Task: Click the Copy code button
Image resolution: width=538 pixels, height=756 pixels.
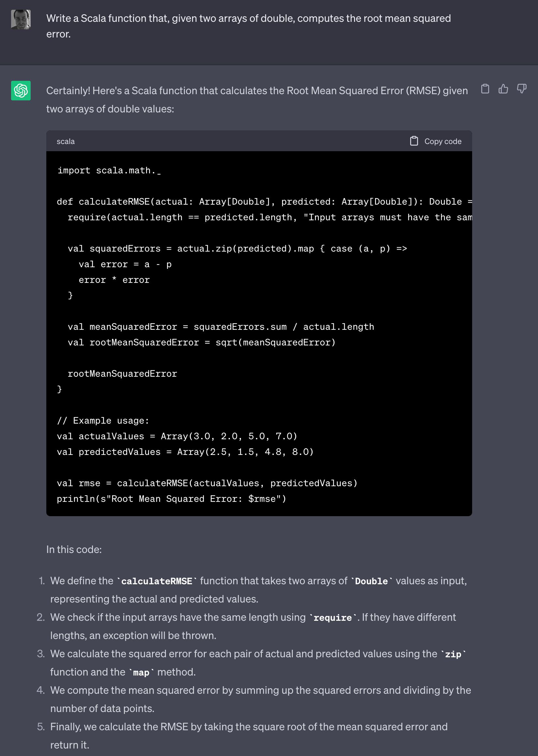Action: [x=435, y=141]
